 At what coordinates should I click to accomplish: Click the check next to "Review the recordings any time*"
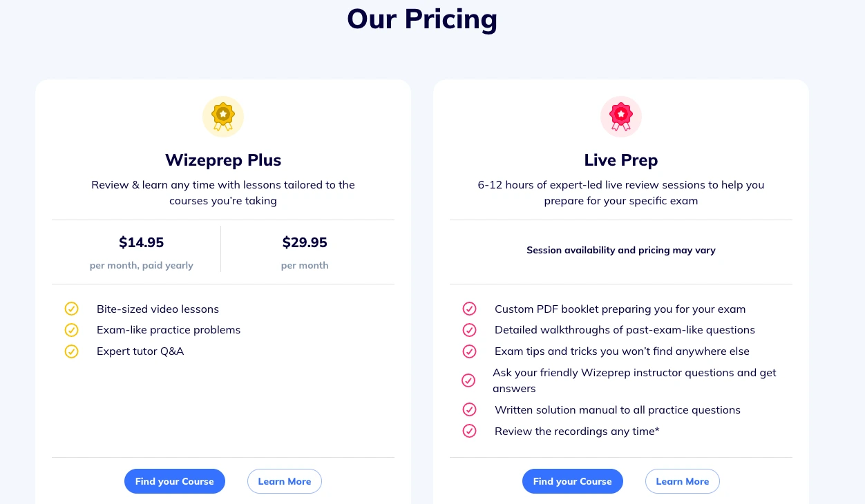click(x=469, y=431)
